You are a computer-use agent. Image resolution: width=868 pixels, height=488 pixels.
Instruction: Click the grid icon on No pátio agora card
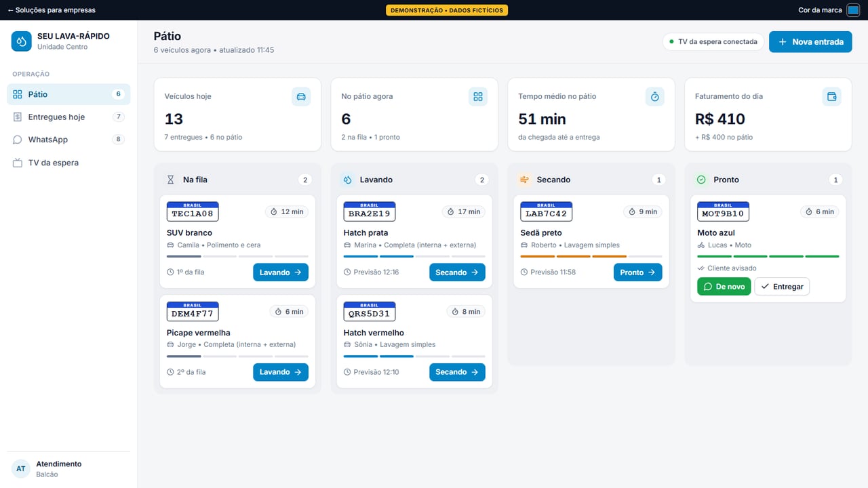click(x=478, y=97)
